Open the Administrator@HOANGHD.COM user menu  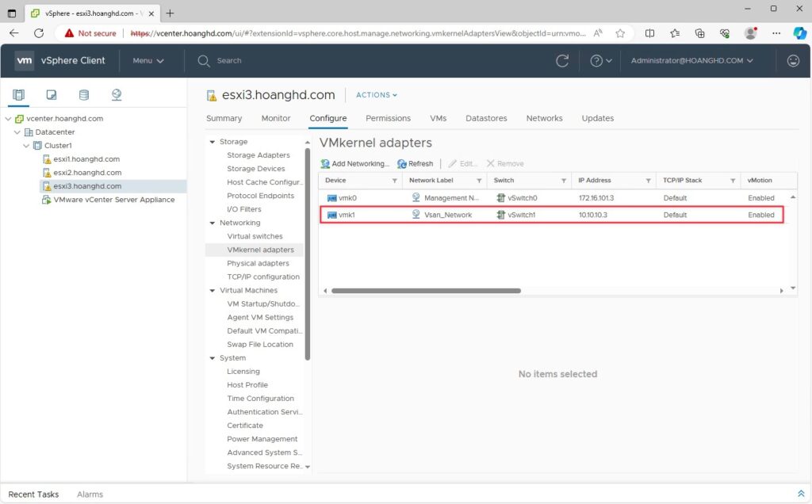tap(691, 60)
